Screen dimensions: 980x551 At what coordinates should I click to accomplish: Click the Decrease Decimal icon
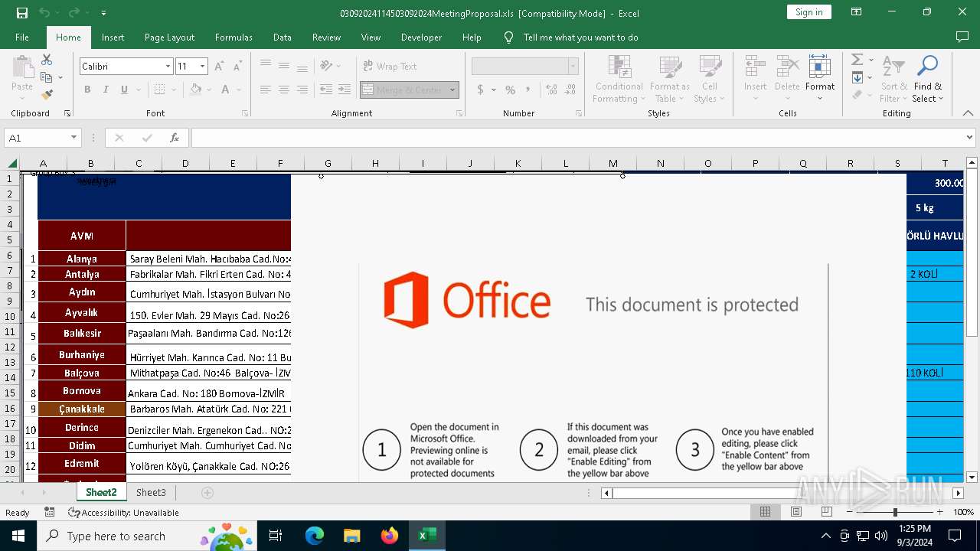[569, 90]
